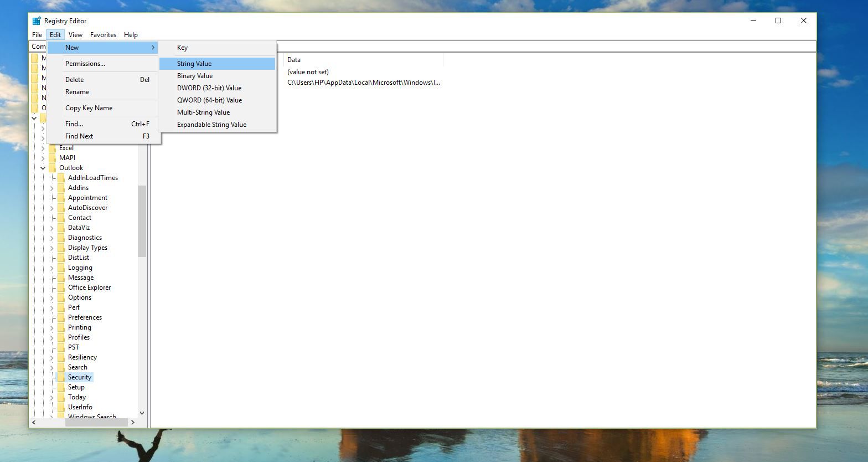Click the folder icon beside DataViz
This screenshot has width=868, height=462.
(61, 228)
